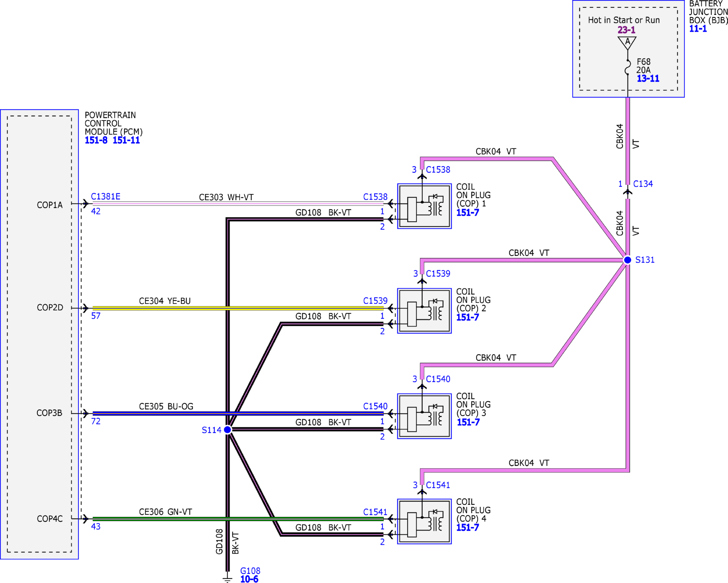
Task: Click PCM pin number 57
Action: 96,316
